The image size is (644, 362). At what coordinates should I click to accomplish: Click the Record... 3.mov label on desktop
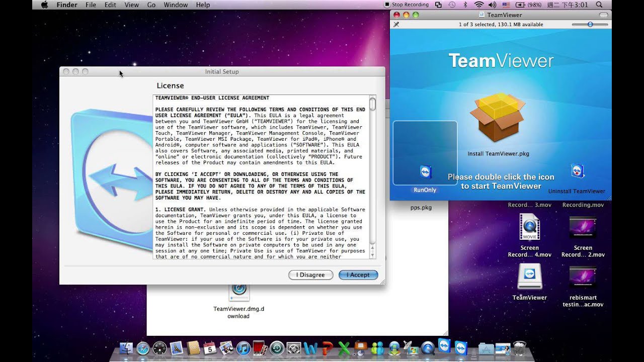tap(529, 205)
